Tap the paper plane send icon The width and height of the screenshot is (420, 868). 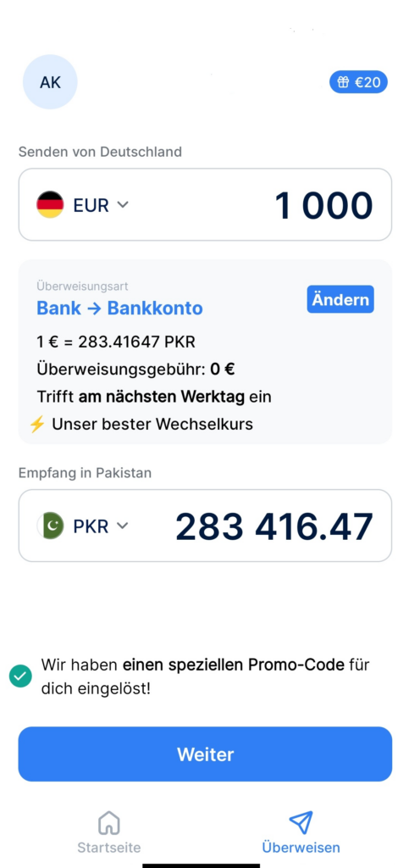(301, 822)
